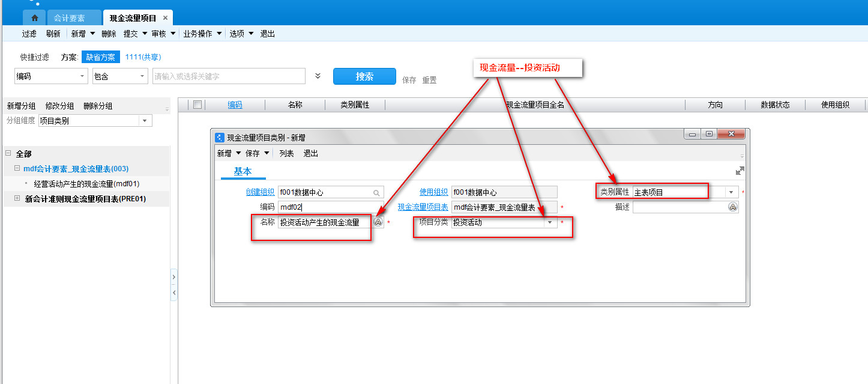Expand the quick filter double-chevron icon

(x=318, y=76)
